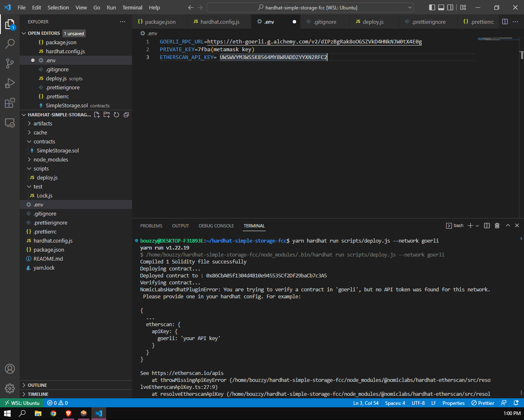The width and height of the screenshot is (524, 420).
Task: Click the feedback icon in status bar
Action: (x=504, y=403)
